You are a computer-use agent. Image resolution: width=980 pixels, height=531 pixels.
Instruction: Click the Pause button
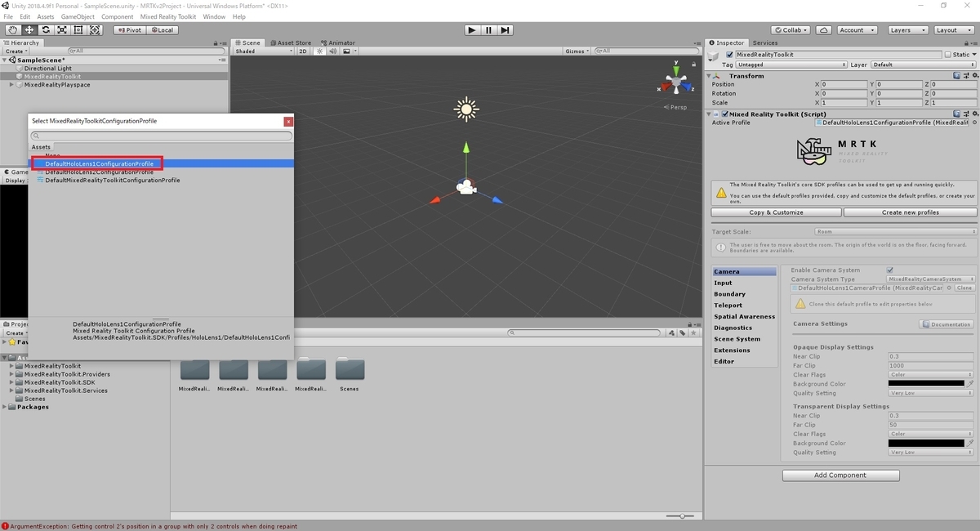(x=488, y=30)
